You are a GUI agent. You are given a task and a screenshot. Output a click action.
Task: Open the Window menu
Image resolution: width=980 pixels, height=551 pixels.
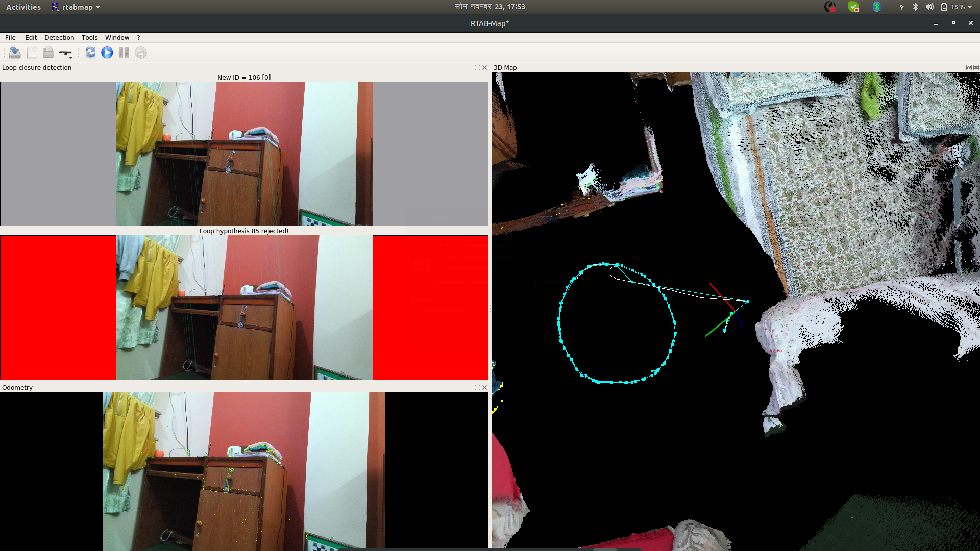(x=117, y=38)
